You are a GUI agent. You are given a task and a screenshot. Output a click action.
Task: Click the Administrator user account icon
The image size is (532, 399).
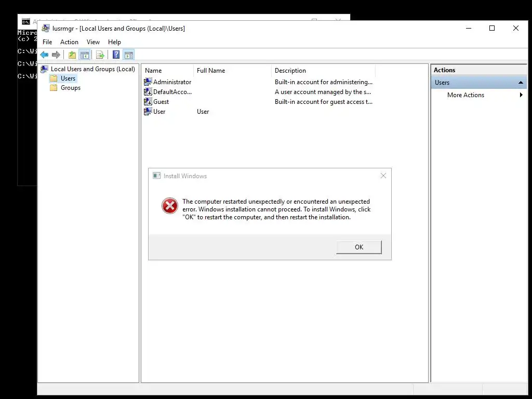coord(148,82)
